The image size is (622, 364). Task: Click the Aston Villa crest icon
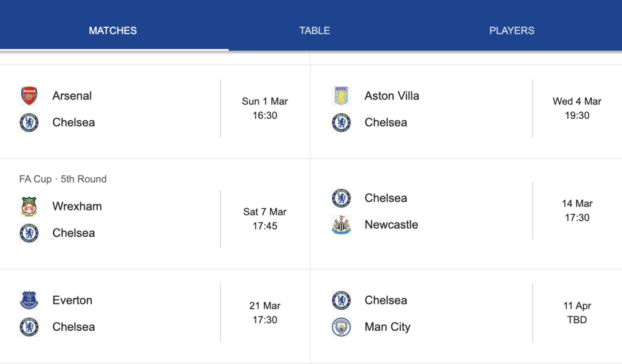pos(341,95)
